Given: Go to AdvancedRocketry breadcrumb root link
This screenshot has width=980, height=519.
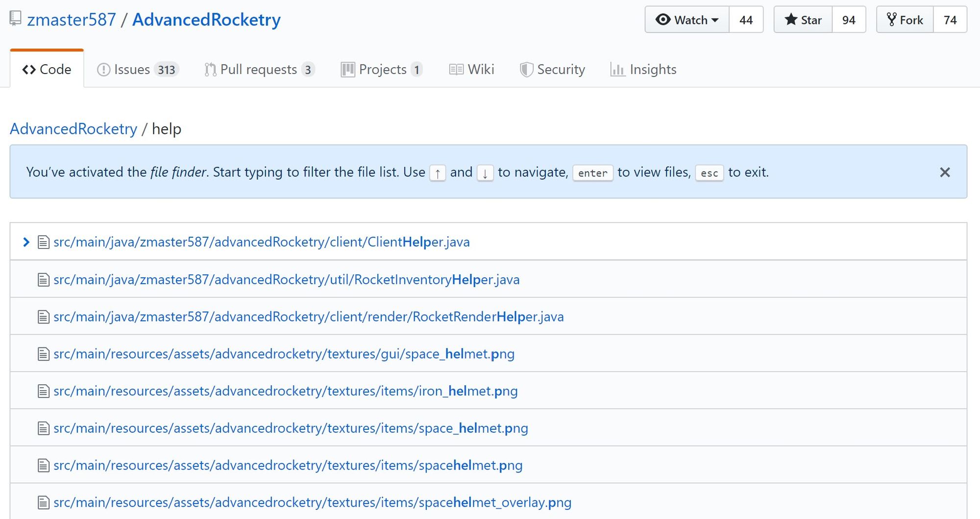Looking at the screenshot, I should [73, 128].
